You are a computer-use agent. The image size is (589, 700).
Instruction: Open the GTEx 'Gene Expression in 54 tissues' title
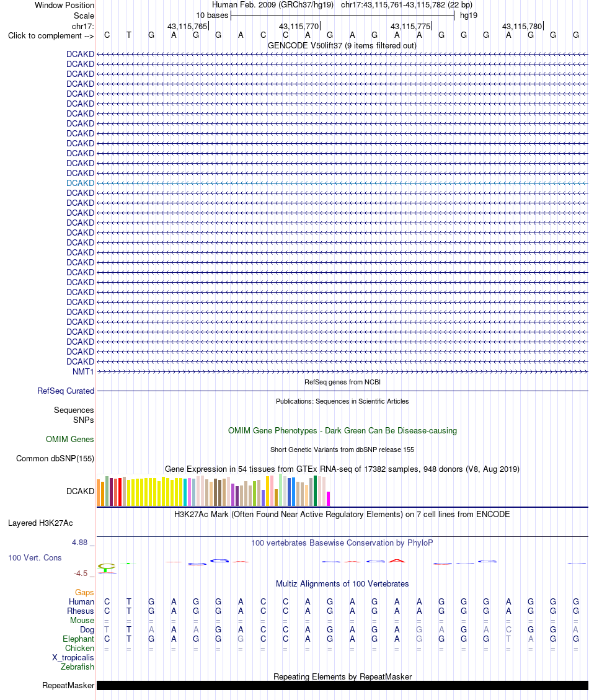click(342, 469)
